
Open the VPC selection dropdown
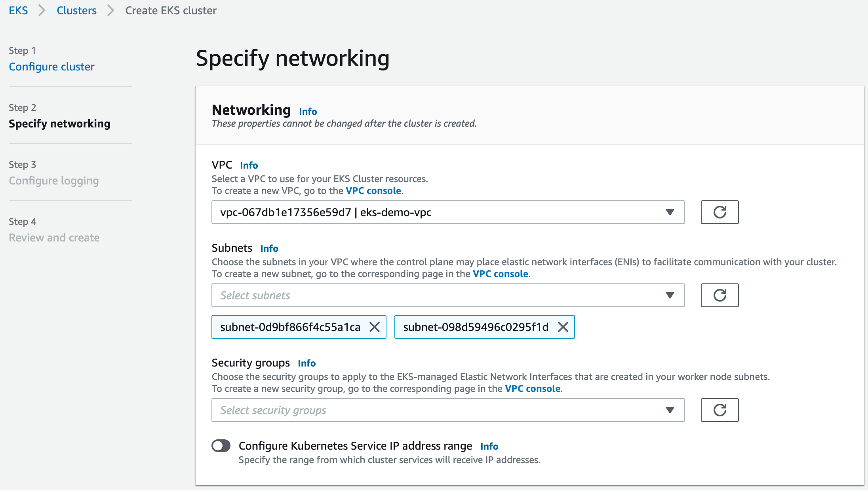(669, 212)
